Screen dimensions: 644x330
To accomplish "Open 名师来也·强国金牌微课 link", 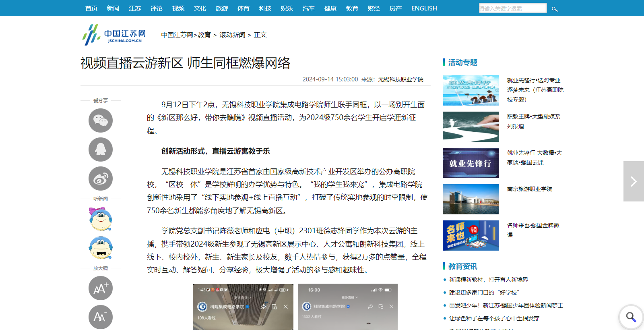I will 533,230.
